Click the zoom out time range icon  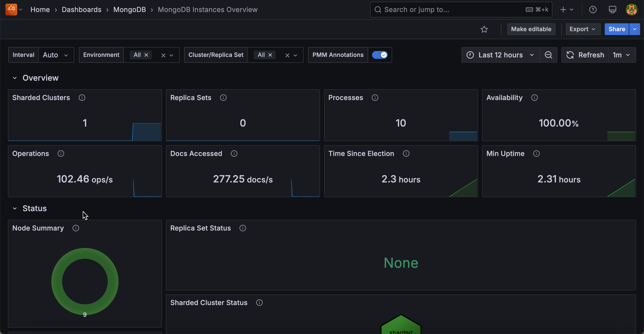548,55
